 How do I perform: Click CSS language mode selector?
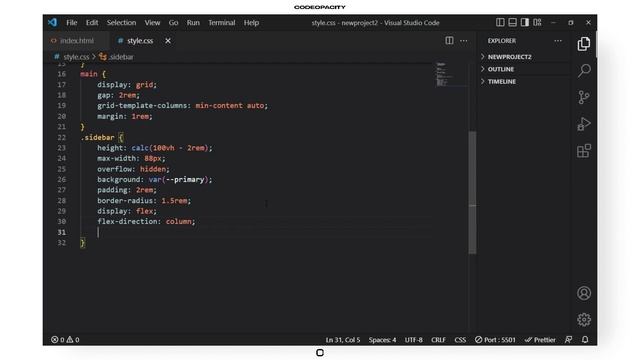(460, 340)
